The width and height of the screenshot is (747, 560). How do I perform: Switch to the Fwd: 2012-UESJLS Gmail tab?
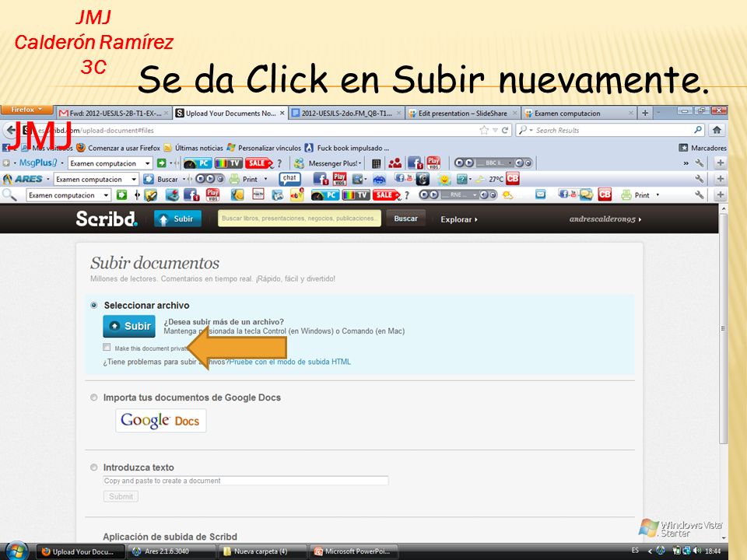(114, 114)
